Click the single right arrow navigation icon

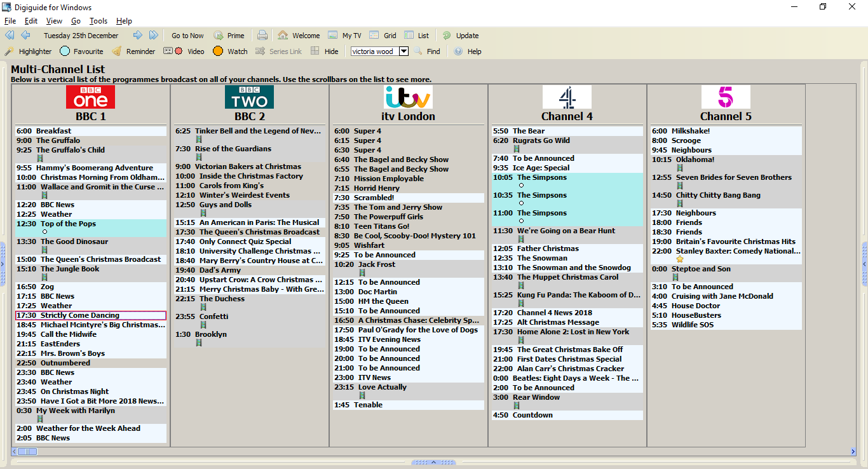(x=137, y=36)
